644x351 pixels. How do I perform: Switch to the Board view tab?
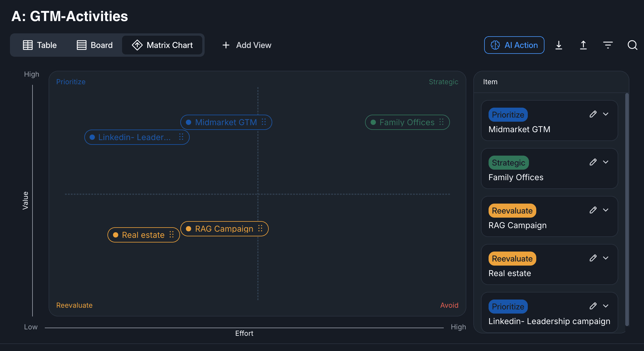coord(95,45)
